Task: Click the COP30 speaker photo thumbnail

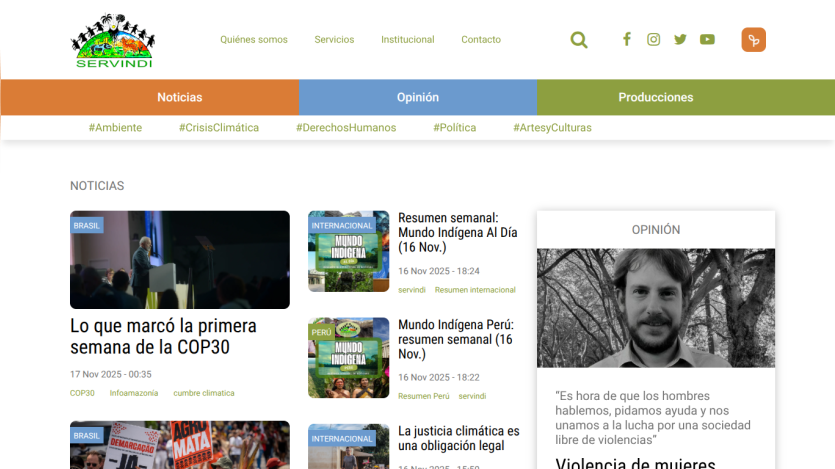Action: [x=180, y=260]
